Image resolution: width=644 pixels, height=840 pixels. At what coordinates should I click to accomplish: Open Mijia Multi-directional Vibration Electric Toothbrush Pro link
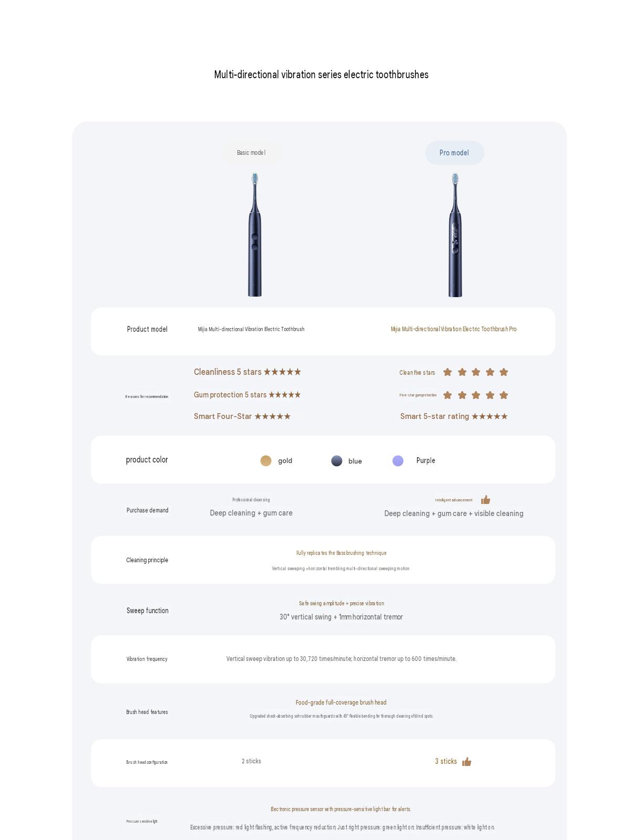pos(453,329)
